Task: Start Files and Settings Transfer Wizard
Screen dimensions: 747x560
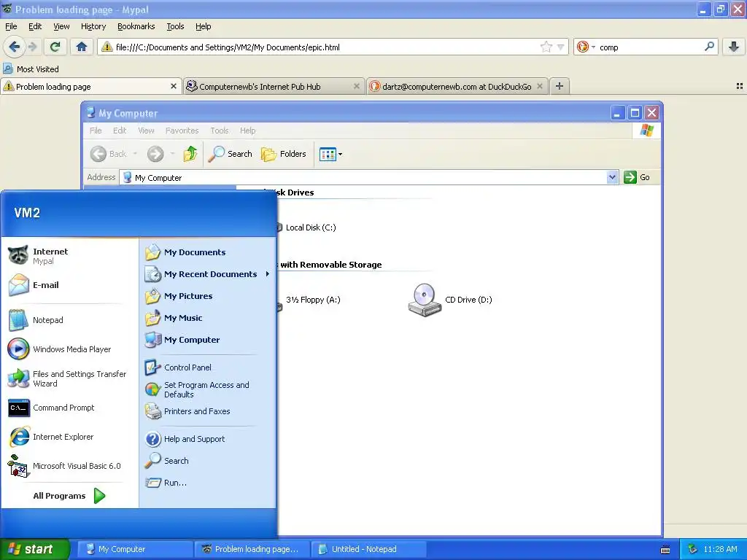Action: click(69, 378)
